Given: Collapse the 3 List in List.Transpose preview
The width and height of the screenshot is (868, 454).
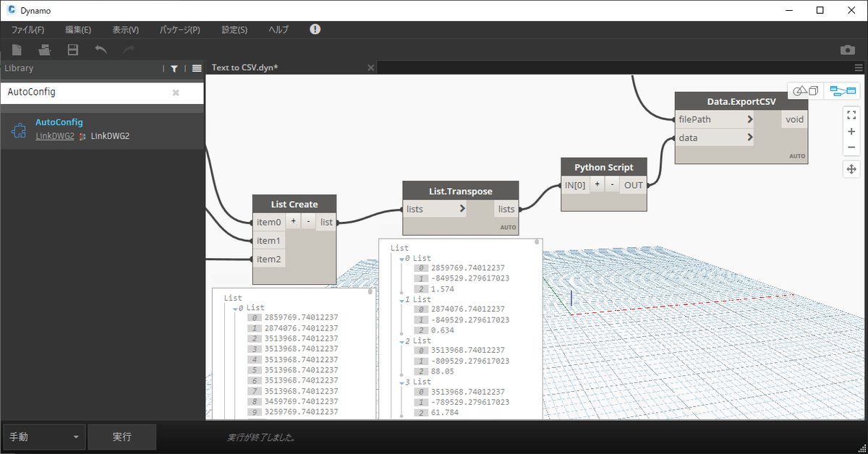Looking at the screenshot, I should point(402,382).
